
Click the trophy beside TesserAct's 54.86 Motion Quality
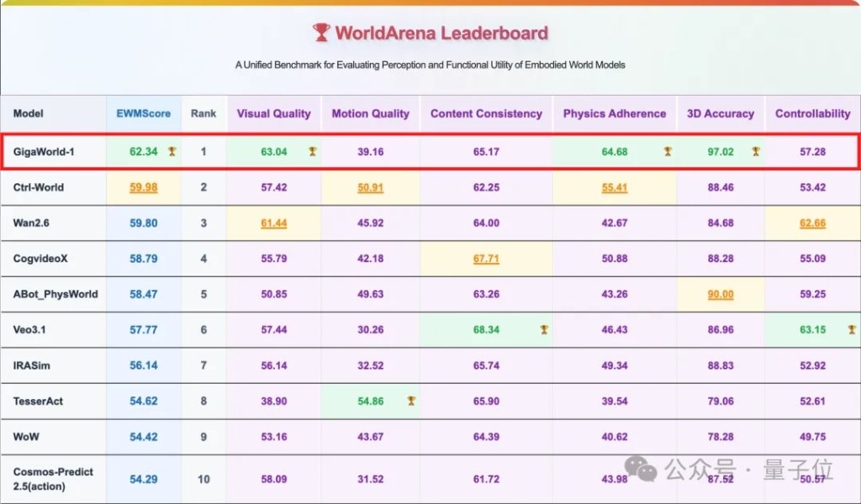(411, 402)
